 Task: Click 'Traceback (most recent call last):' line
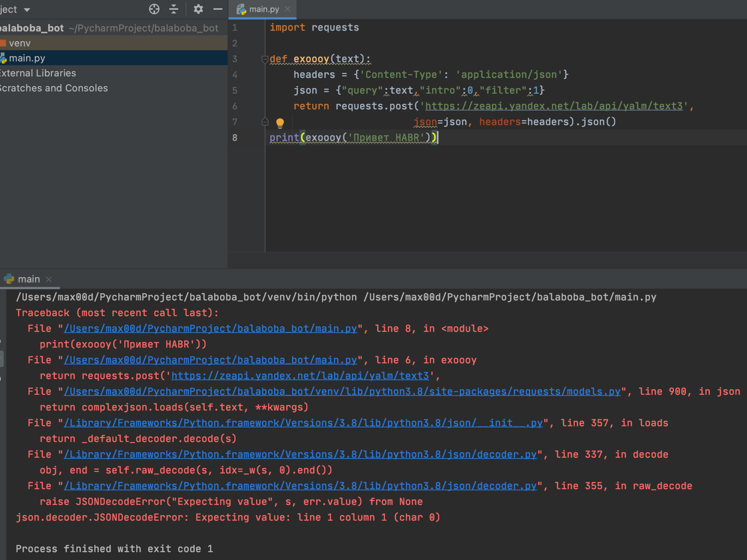point(117,313)
